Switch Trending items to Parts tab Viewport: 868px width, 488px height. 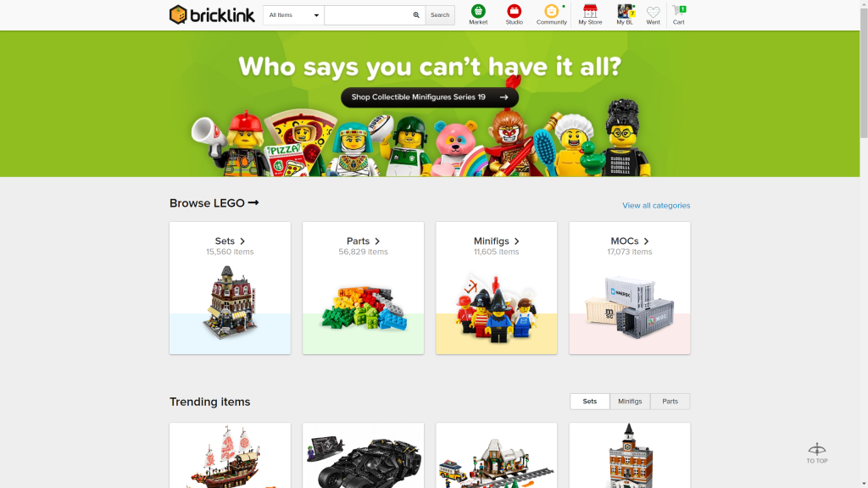point(670,402)
